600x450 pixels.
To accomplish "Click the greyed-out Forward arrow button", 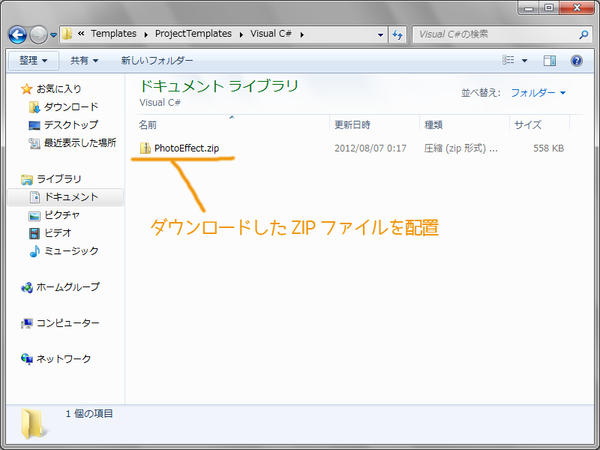I will click(x=39, y=35).
